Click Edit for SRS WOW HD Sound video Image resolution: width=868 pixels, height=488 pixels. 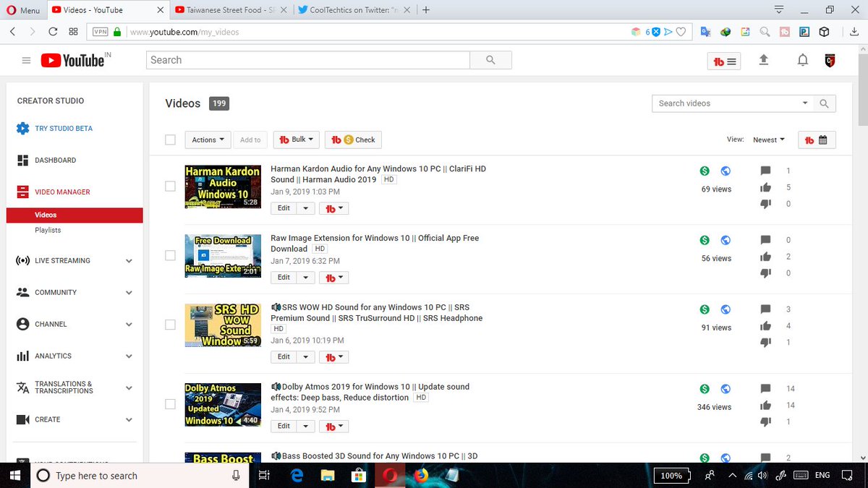coord(284,357)
